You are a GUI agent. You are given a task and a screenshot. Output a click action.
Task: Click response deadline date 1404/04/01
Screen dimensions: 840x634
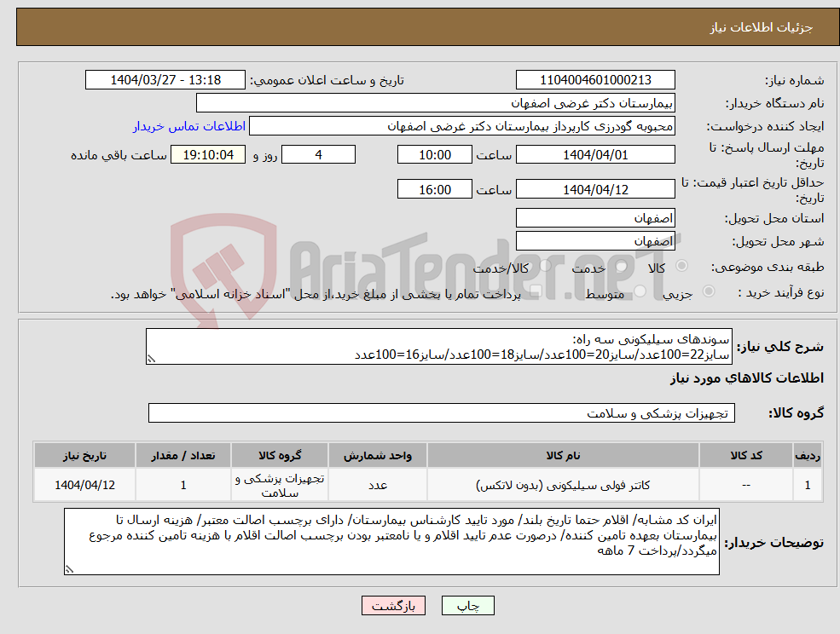595,155
